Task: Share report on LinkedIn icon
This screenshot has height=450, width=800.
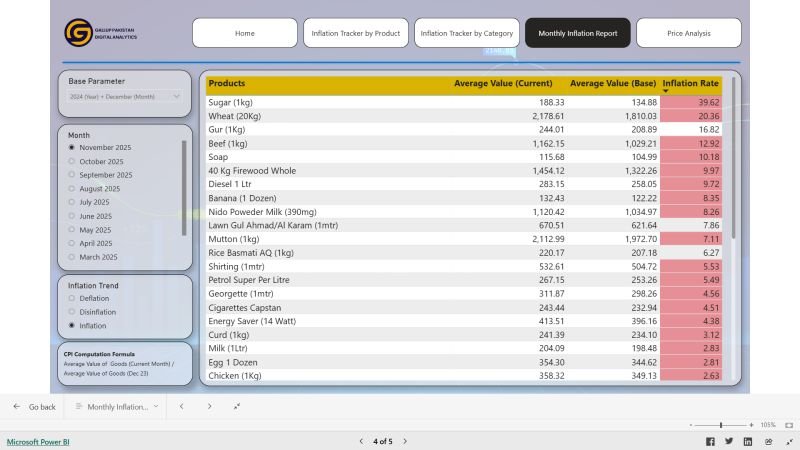Action: [x=748, y=441]
